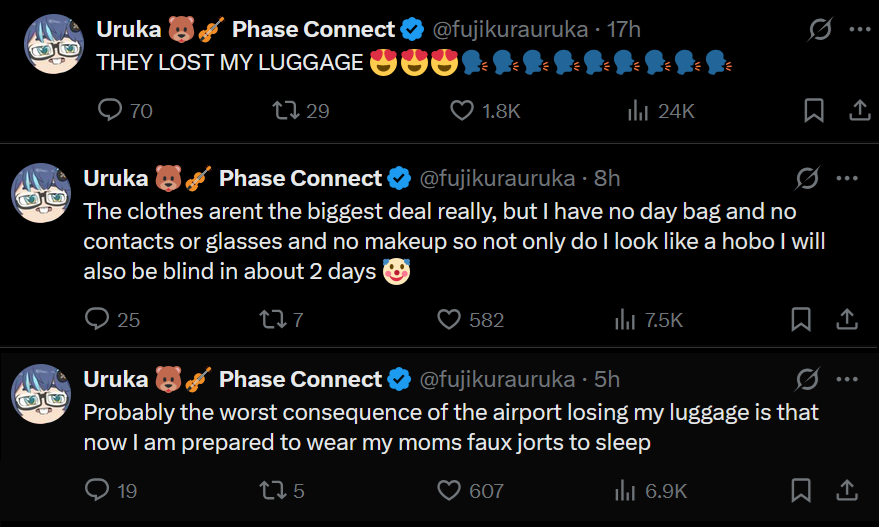The height and width of the screenshot is (527, 879).
Task: Reply to the tweet about contacts and glasses
Action: 97,320
